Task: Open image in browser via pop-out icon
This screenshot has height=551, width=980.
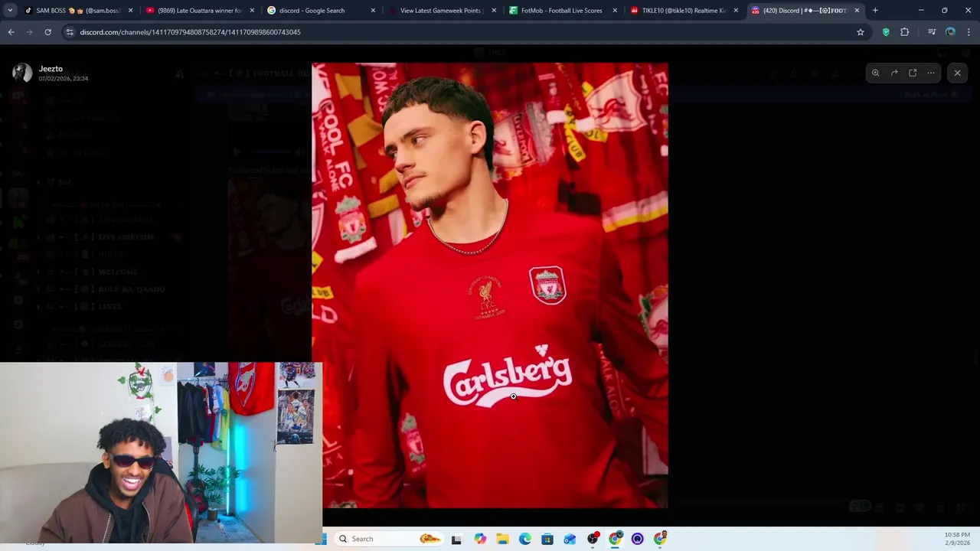Action: [913, 73]
